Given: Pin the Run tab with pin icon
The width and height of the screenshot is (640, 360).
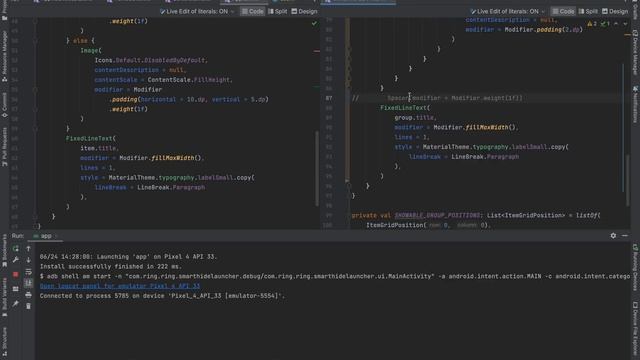Looking at the screenshot, I should pos(16,304).
